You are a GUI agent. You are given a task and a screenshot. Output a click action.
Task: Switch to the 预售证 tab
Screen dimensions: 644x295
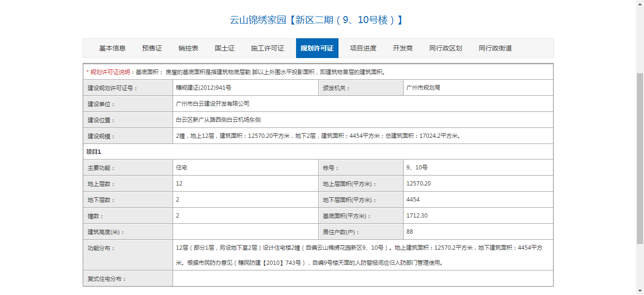pyautogui.click(x=152, y=48)
